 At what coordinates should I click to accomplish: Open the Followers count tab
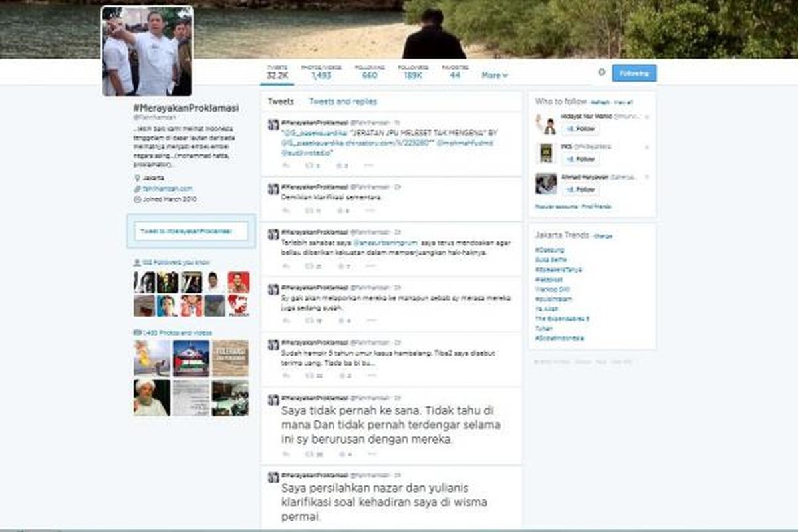click(413, 72)
